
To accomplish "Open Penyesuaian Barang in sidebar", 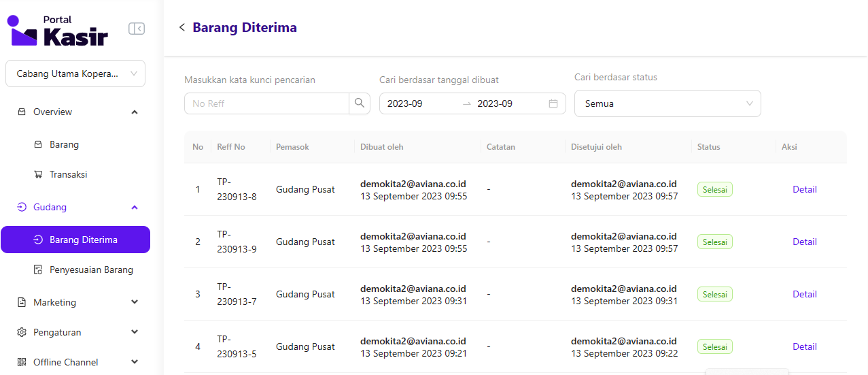I will (91, 270).
